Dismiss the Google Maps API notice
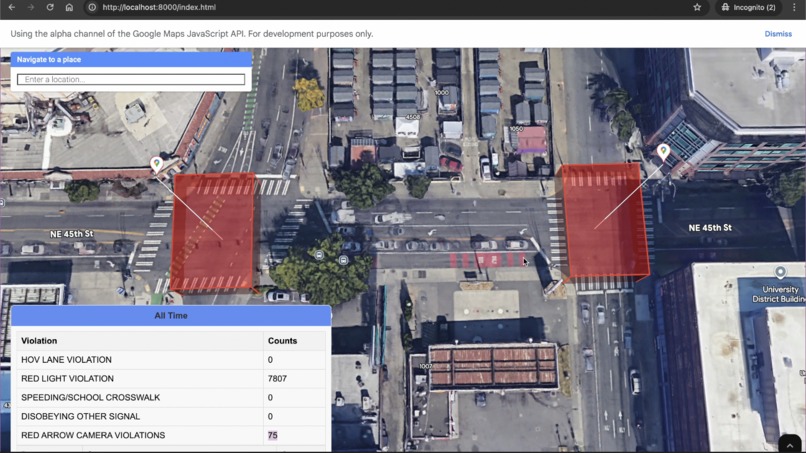 (x=778, y=34)
